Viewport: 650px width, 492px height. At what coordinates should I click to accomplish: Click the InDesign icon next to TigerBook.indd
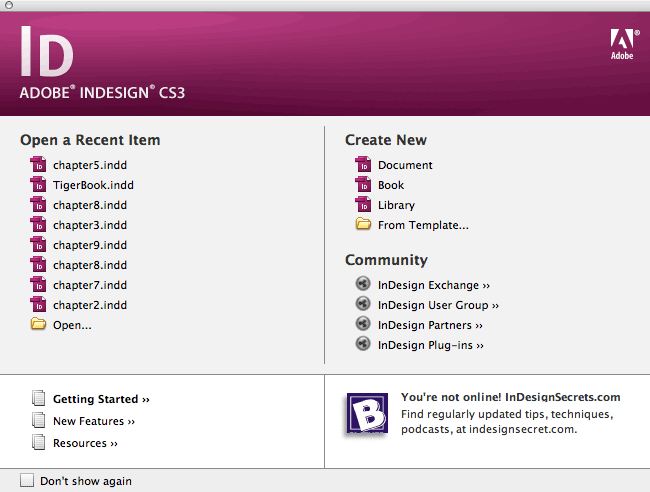38,184
